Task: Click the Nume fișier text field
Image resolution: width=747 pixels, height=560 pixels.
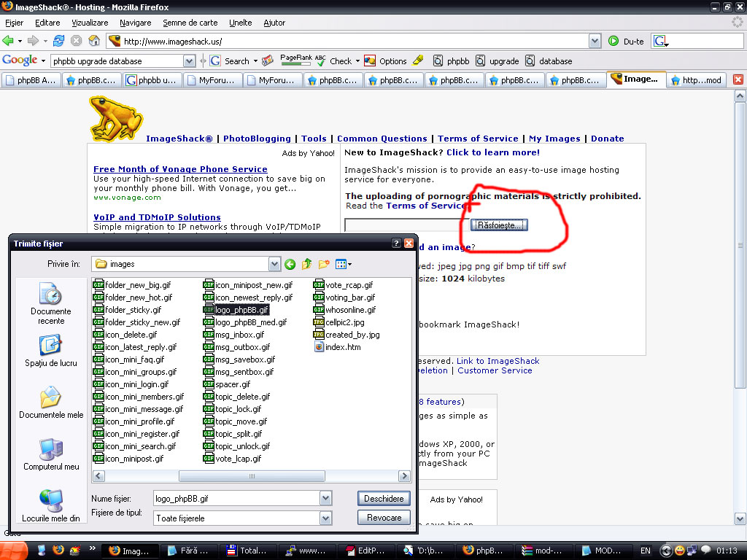Action: 237,499
